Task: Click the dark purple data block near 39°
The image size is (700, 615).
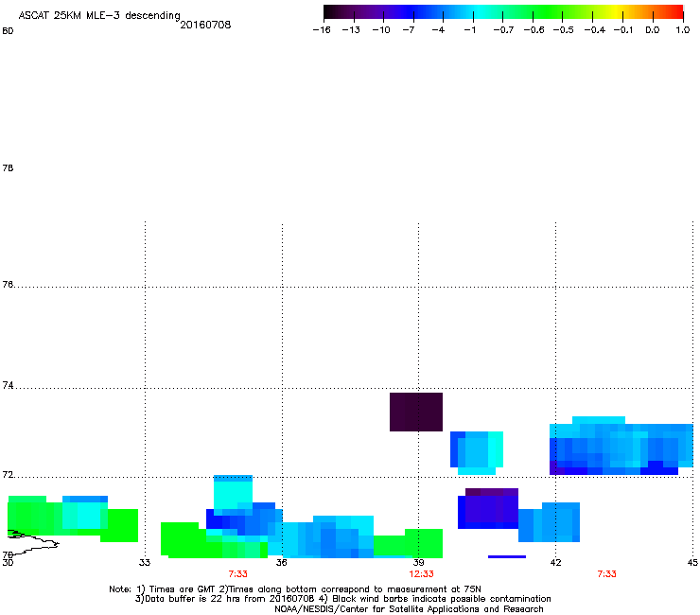Action: [x=416, y=412]
